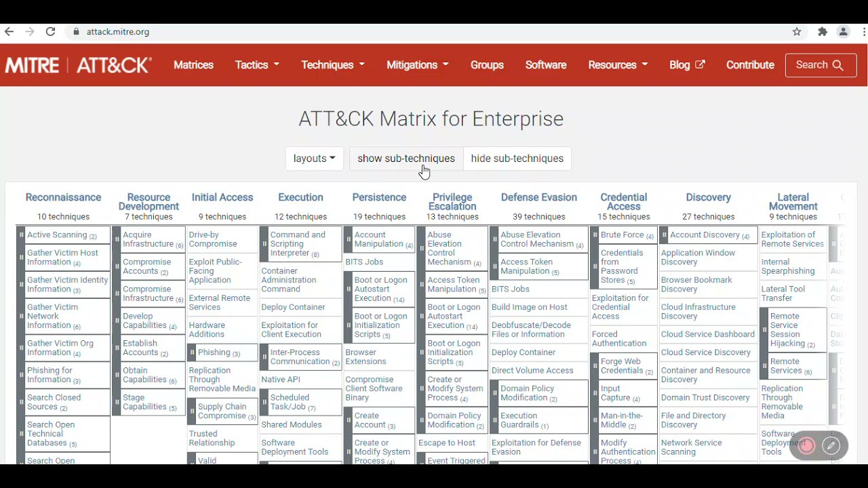Bookmark this page with the star icon
The width and height of the screenshot is (868, 488).
tap(797, 32)
